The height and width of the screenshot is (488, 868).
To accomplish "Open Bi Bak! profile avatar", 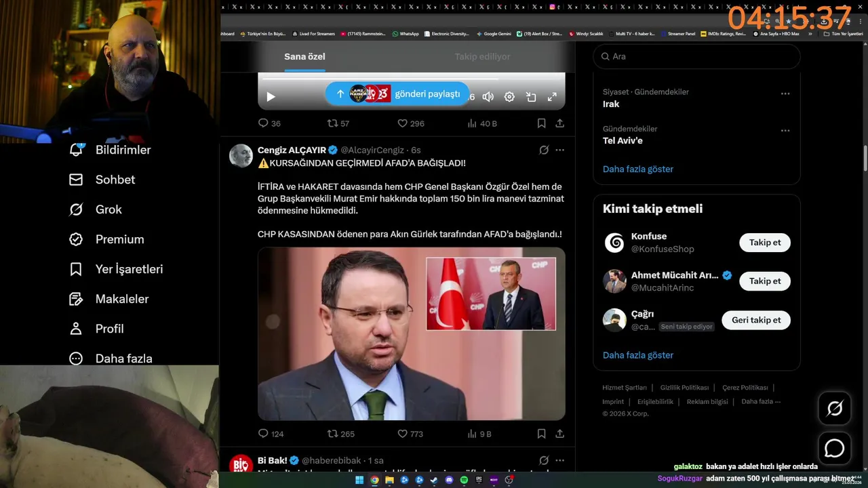I will coord(241,465).
